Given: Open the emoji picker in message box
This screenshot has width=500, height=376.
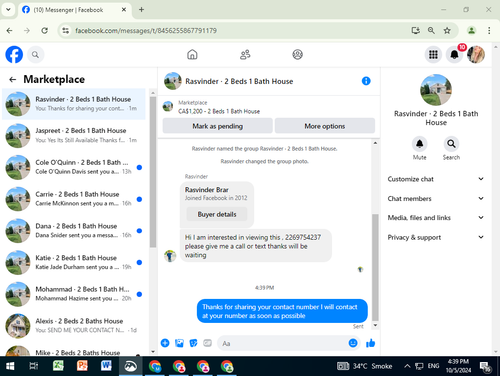Looking at the screenshot, I should point(353,343).
